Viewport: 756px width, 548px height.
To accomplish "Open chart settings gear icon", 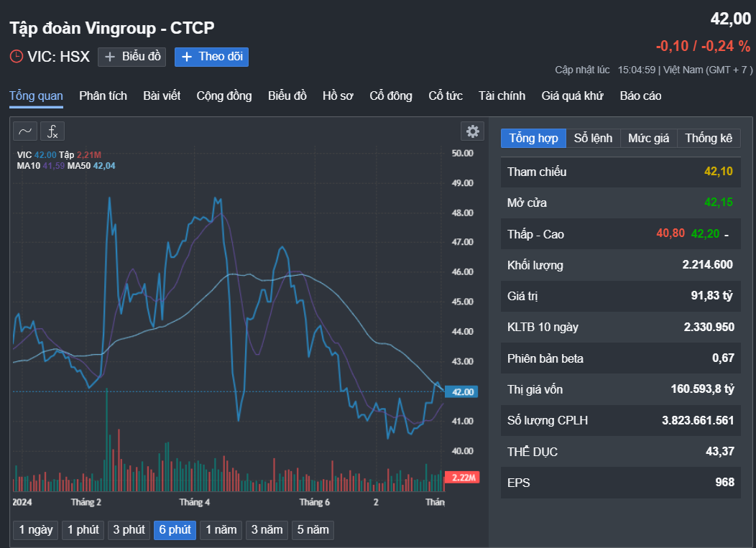I will pos(472,131).
